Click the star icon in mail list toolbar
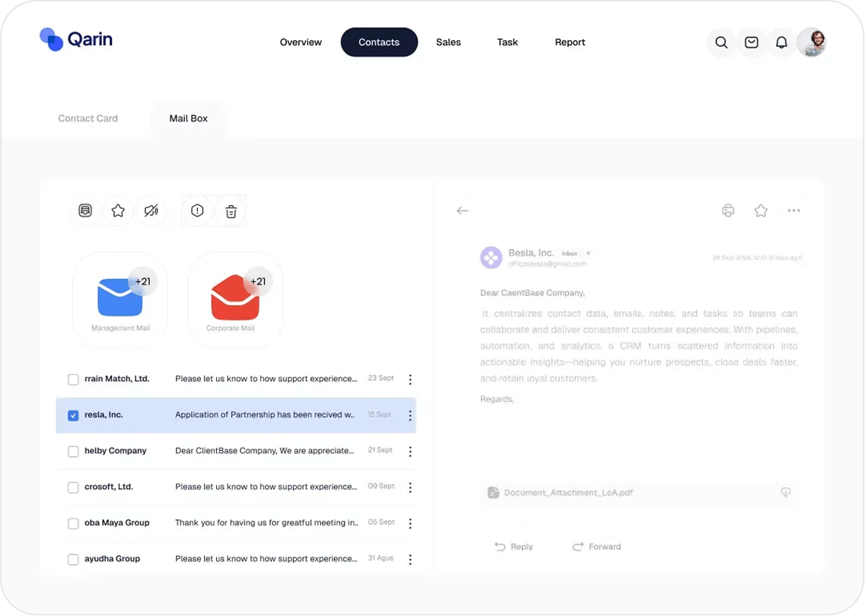 click(x=118, y=211)
